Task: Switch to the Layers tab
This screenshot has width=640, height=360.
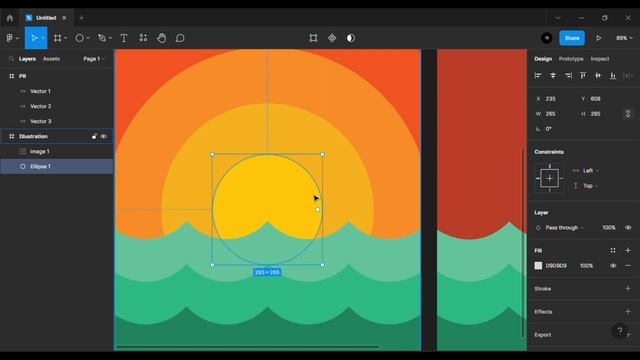Action: coord(27,59)
